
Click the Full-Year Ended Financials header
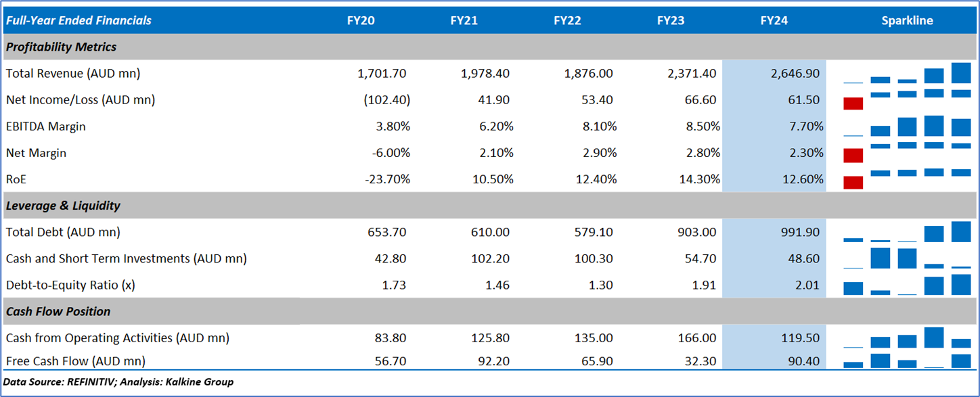(x=79, y=20)
